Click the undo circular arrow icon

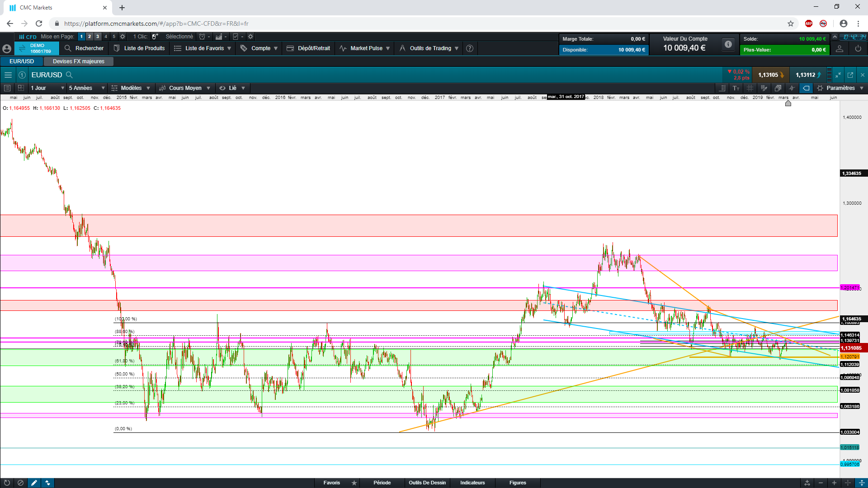pyautogui.click(x=7, y=483)
